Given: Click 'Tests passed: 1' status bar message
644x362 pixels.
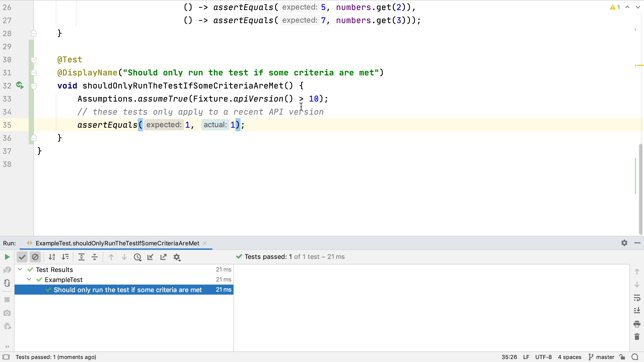Looking at the screenshot, I should 56,357.
